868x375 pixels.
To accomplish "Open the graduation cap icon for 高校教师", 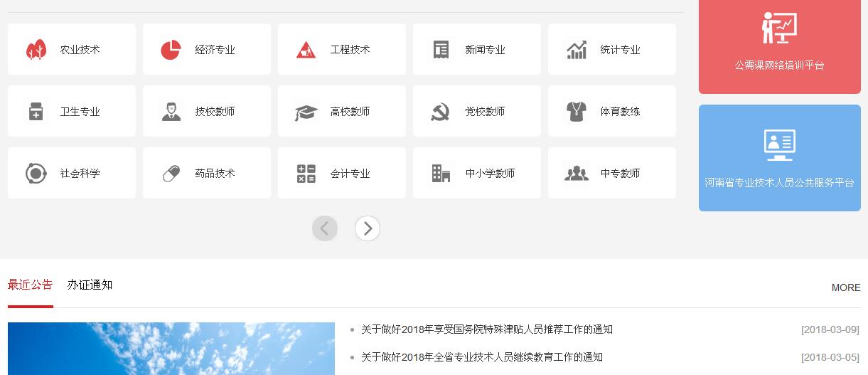I will coord(306,112).
